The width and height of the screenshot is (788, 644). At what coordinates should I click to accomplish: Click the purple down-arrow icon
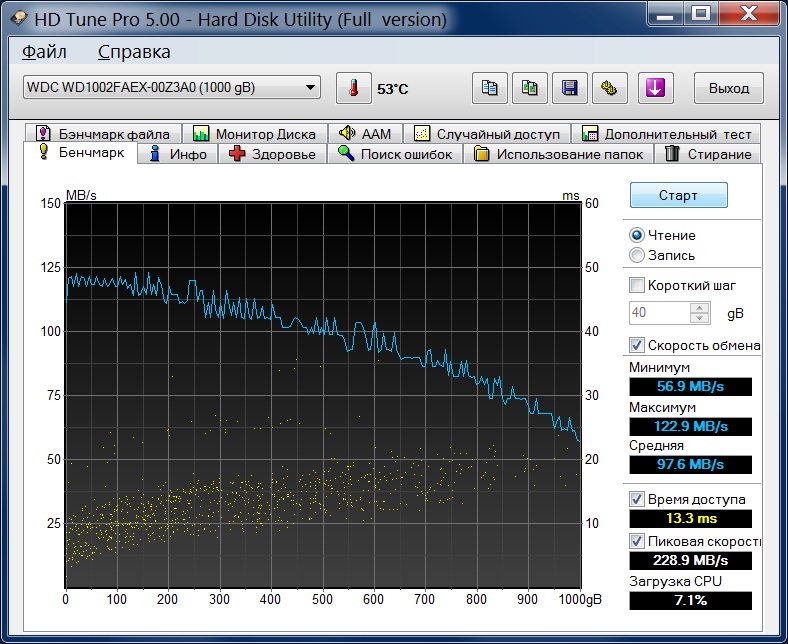tap(655, 88)
